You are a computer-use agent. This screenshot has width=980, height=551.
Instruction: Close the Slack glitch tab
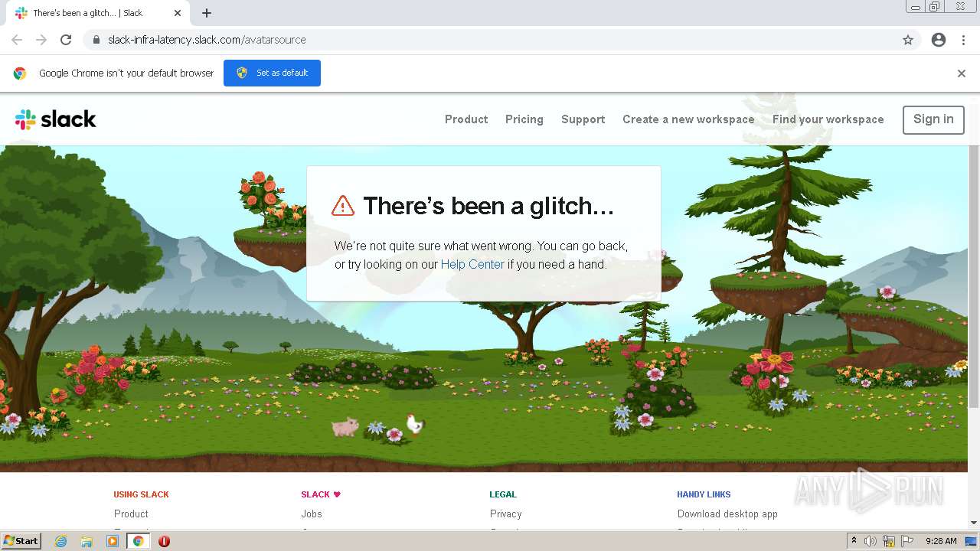point(178,13)
